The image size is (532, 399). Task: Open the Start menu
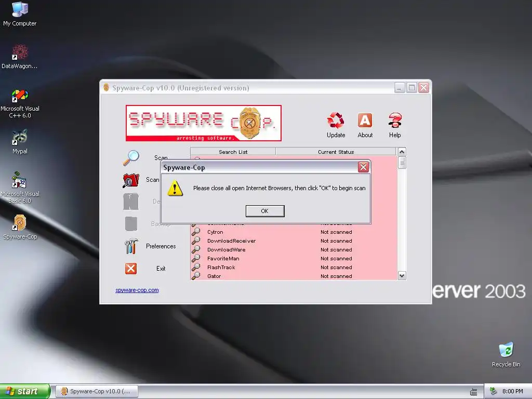25,391
